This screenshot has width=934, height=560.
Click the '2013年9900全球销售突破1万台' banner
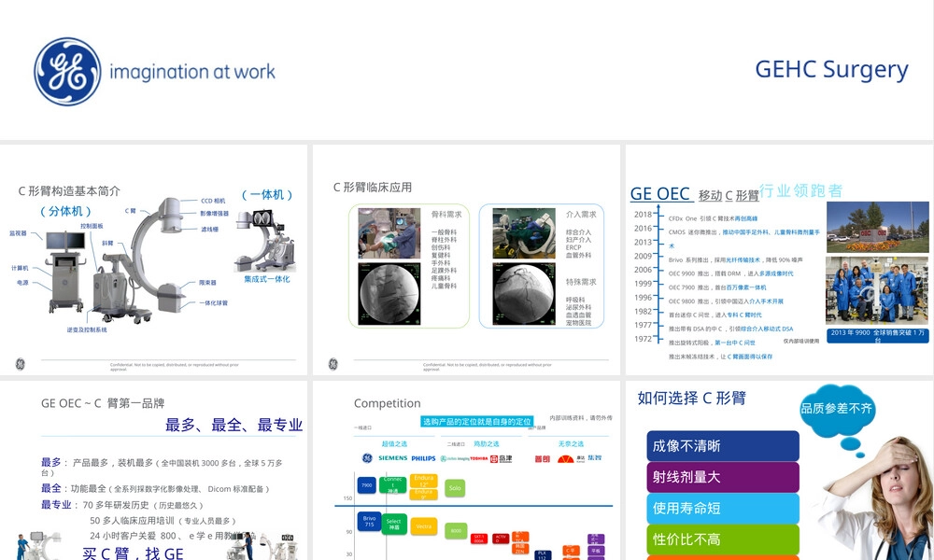tap(877, 336)
